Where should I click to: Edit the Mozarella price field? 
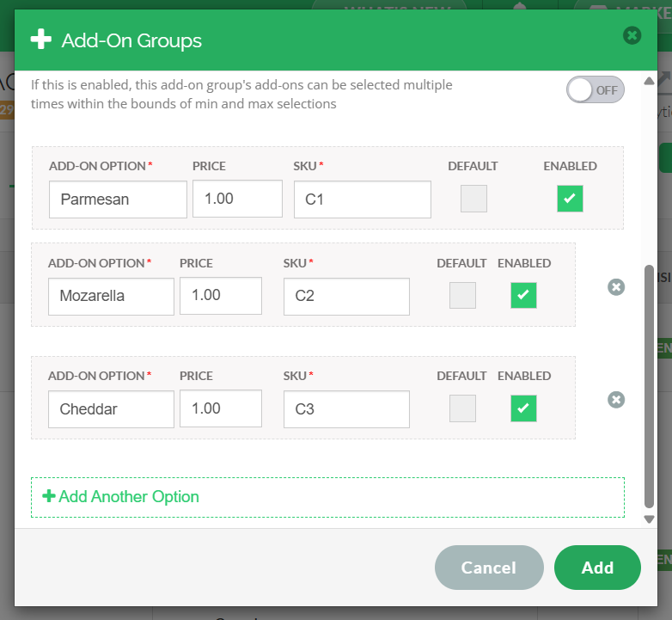[221, 296]
